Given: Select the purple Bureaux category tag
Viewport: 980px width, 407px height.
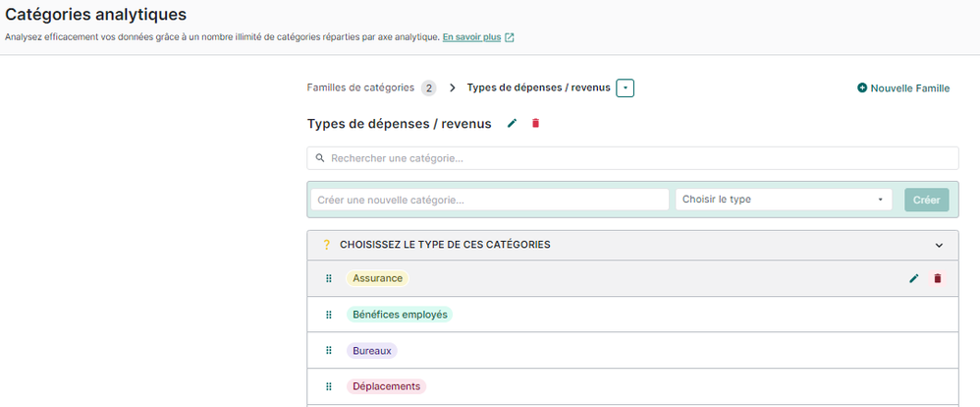Looking at the screenshot, I should [371, 351].
